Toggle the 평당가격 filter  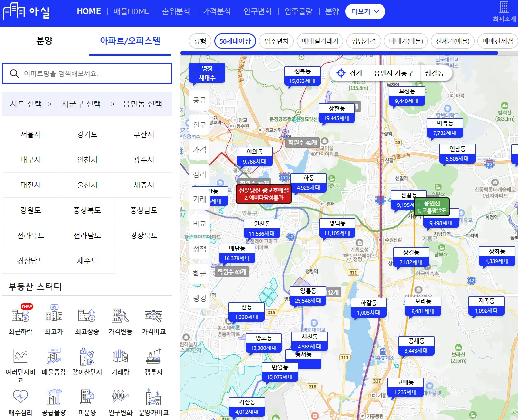point(364,41)
